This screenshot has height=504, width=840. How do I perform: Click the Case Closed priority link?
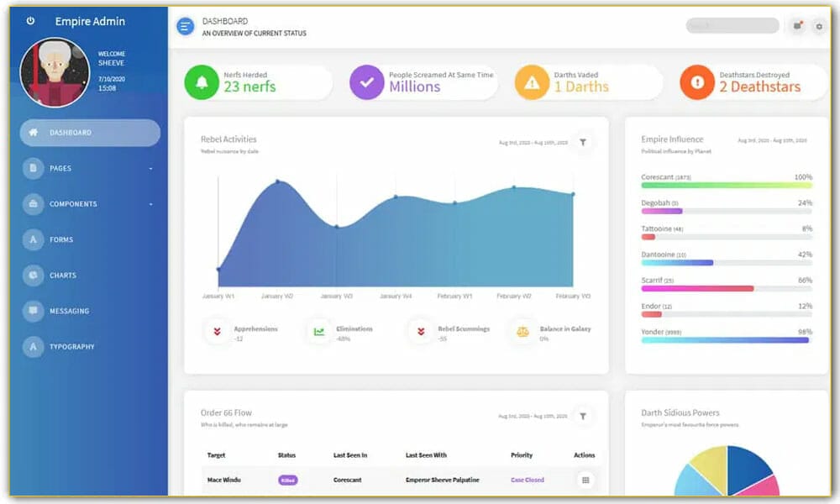click(527, 480)
